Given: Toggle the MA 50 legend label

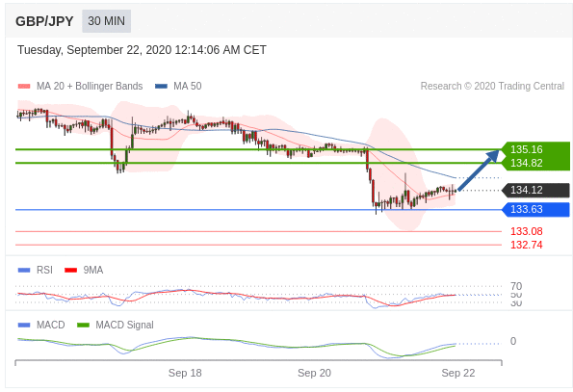Looking at the screenshot, I should point(188,87).
